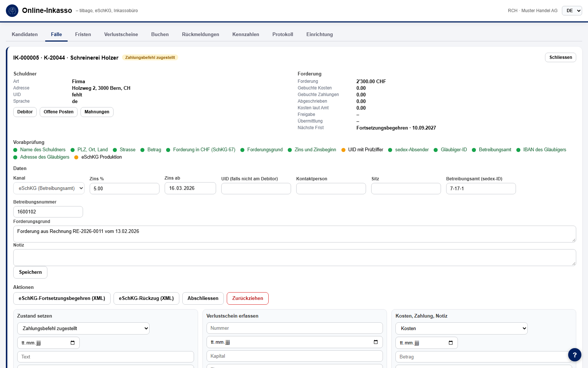Select the Rückmeldungen tab
The width and height of the screenshot is (588, 368).
[200, 34]
